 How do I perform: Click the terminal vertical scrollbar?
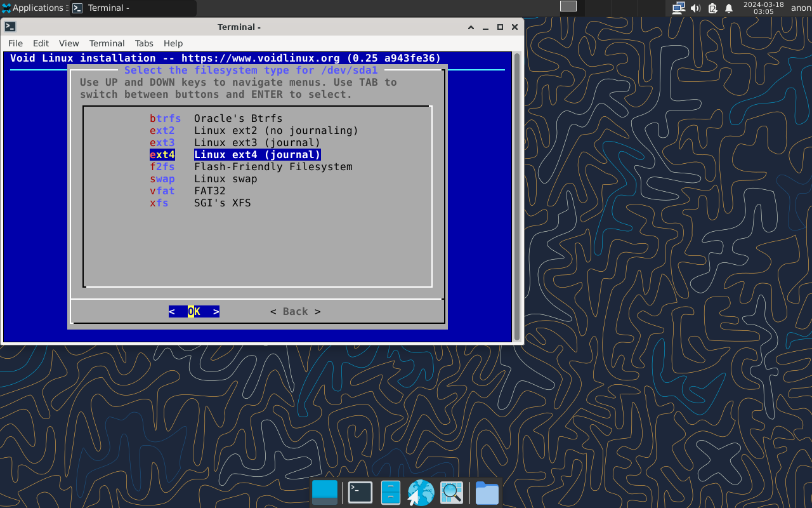coord(517,197)
